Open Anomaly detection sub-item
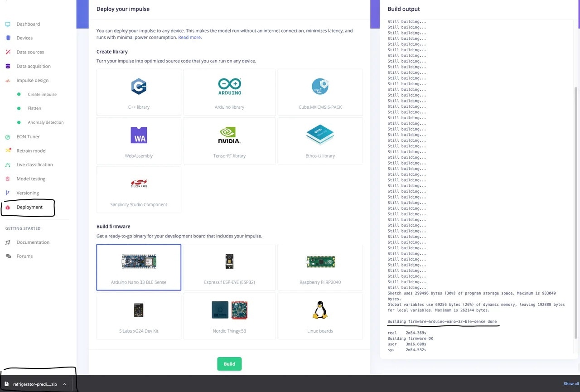Image resolution: width=580 pixels, height=392 pixels. click(46, 122)
